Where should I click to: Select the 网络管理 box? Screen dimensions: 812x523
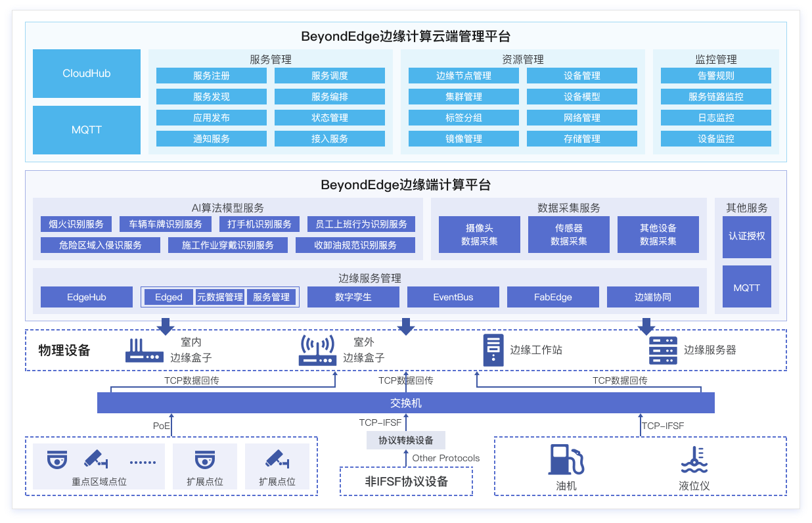582,118
